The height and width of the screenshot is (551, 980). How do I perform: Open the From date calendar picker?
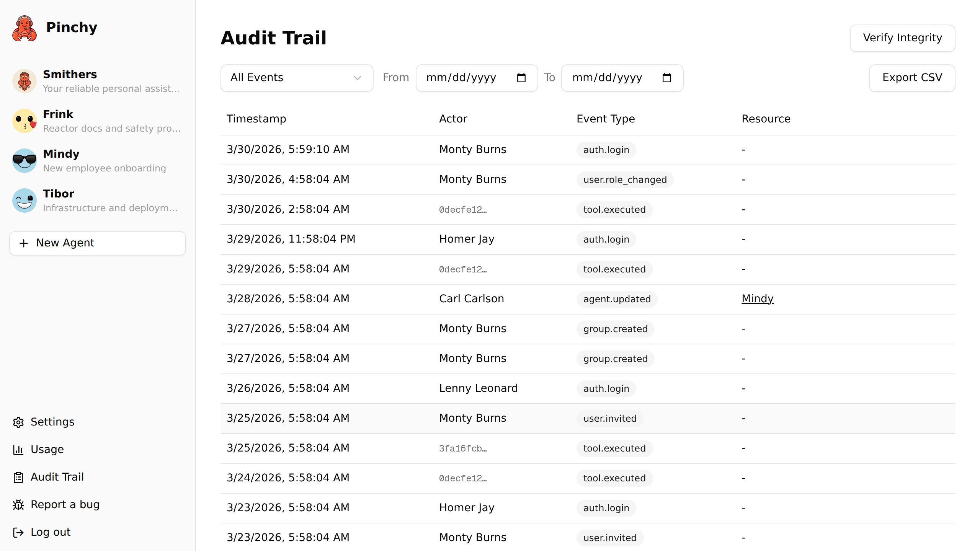tap(521, 78)
